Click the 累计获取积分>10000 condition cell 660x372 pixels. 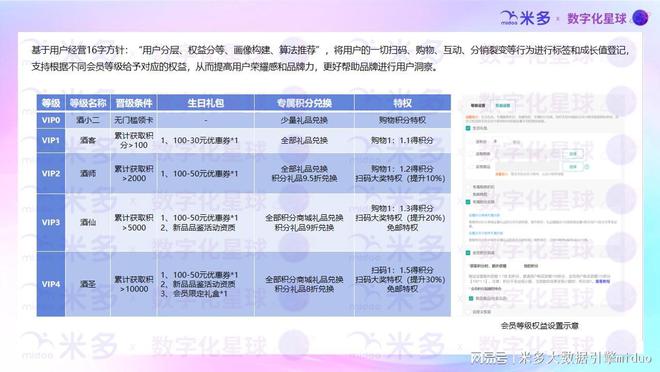coord(134,284)
